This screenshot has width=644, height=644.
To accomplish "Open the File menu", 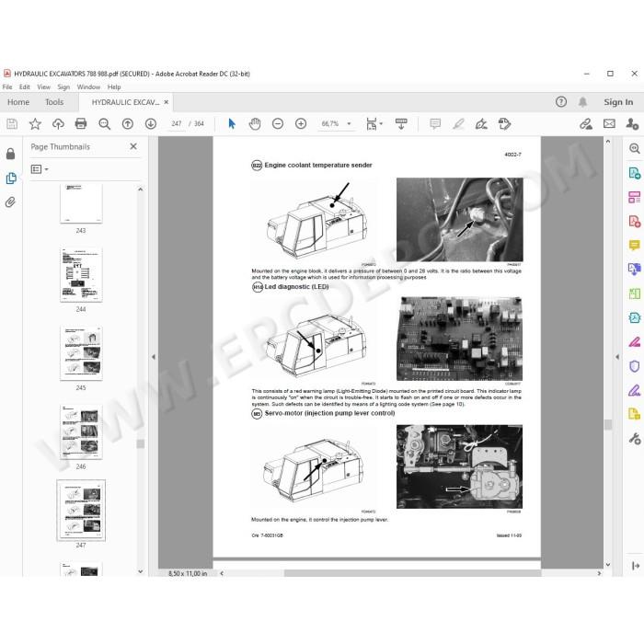I will [x=7, y=87].
